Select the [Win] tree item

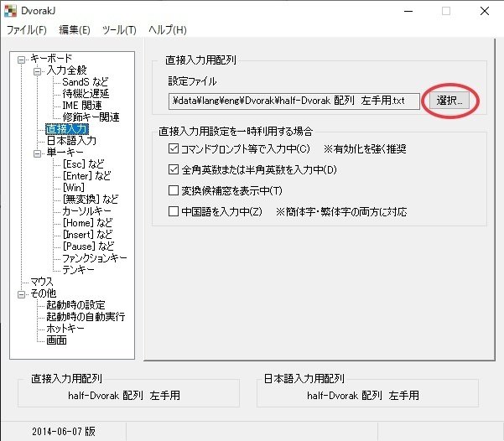(74, 188)
